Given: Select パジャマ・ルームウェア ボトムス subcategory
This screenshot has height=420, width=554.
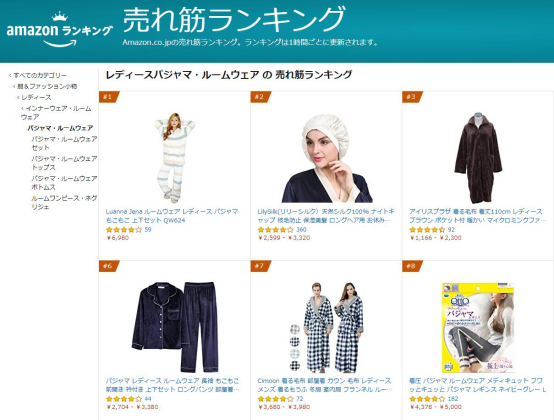Looking at the screenshot, I should 64,183.
